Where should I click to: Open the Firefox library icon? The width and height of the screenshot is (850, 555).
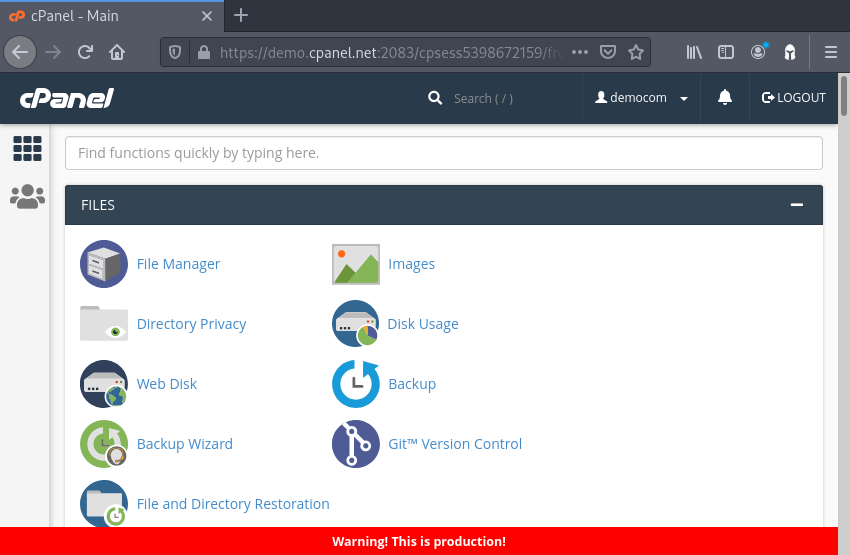694,52
